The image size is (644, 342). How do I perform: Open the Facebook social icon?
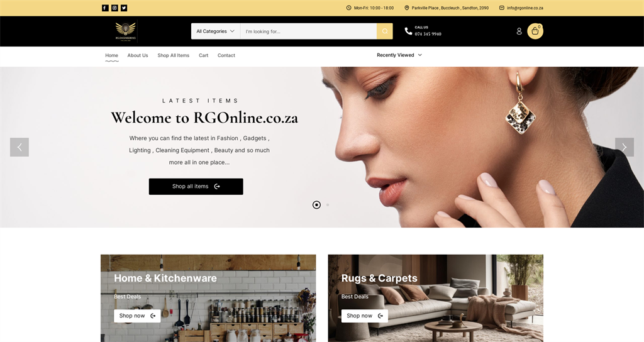click(105, 8)
